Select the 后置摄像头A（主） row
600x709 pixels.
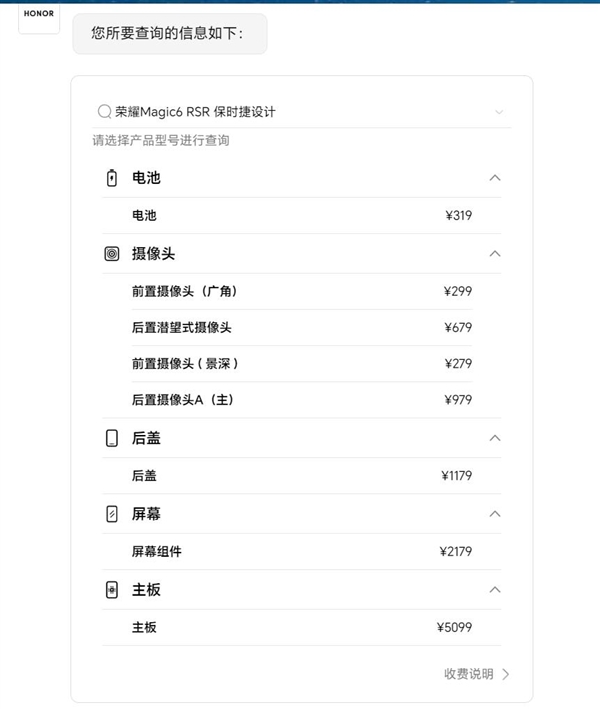coord(301,399)
